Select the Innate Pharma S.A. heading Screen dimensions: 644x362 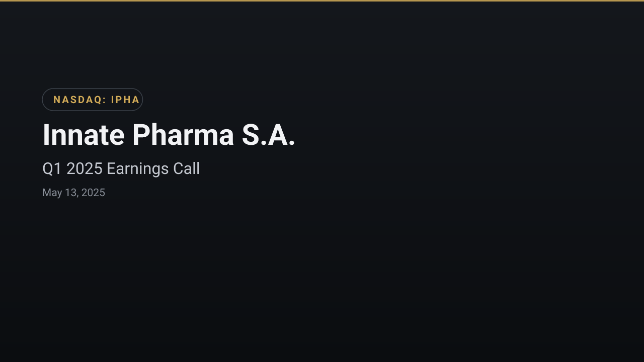coord(169,135)
